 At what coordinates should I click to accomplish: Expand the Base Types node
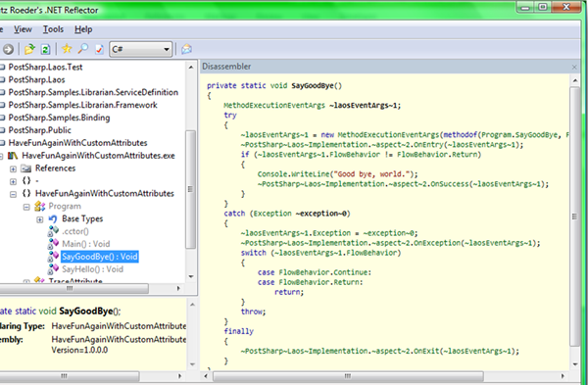point(40,219)
